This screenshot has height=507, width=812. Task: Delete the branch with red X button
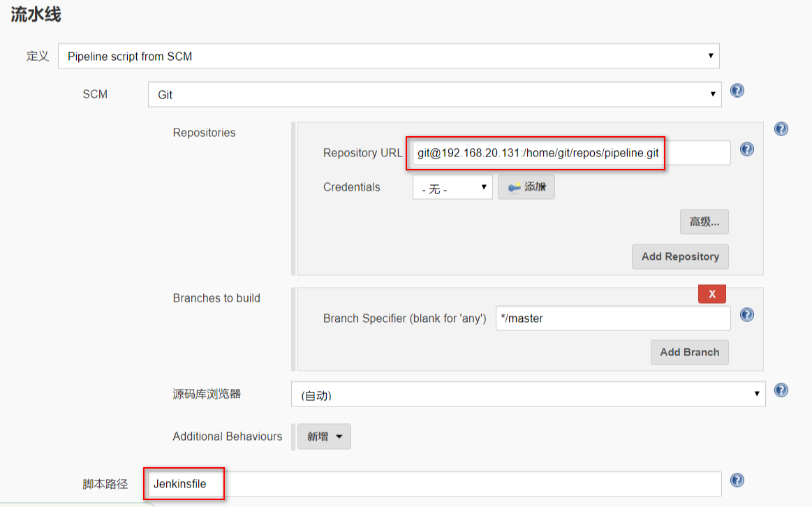tap(711, 294)
